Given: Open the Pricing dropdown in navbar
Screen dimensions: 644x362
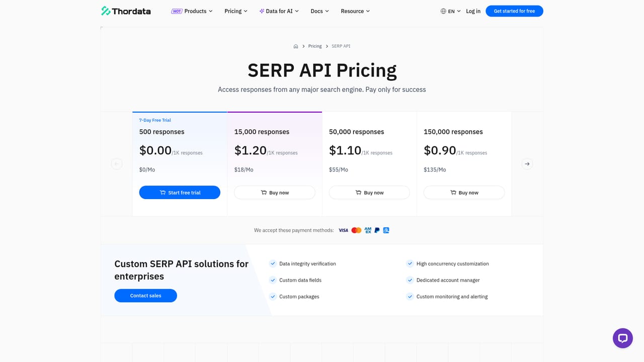Looking at the screenshot, I should coord(236,11).
